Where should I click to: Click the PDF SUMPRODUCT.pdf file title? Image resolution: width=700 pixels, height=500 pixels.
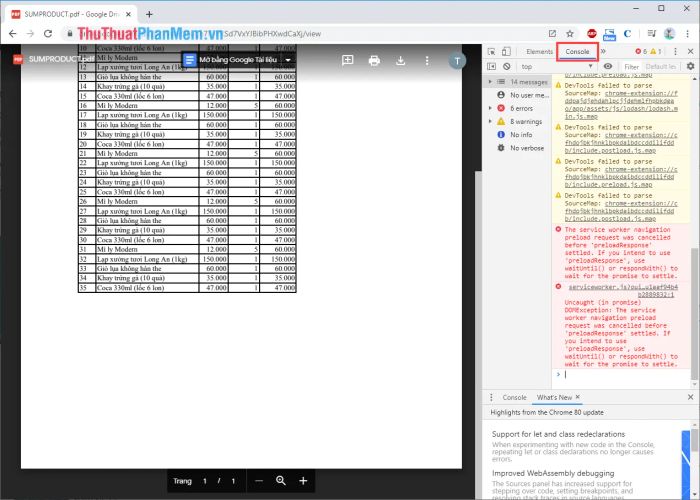coord(61,59)
